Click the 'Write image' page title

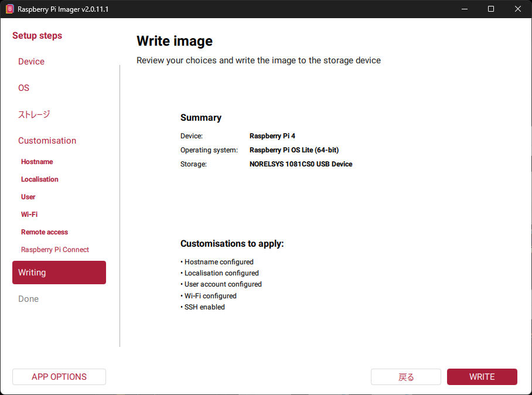[x=175, y=41]
